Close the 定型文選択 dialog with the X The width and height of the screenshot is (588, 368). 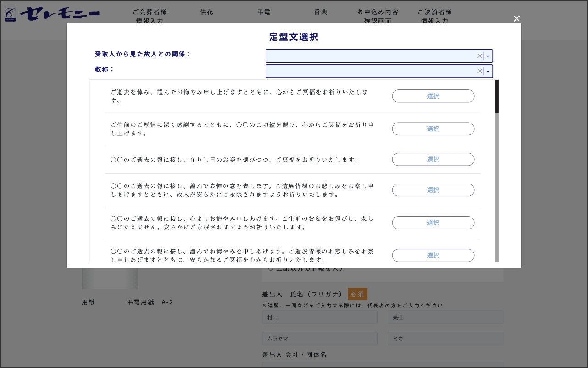tap(516, 19)
